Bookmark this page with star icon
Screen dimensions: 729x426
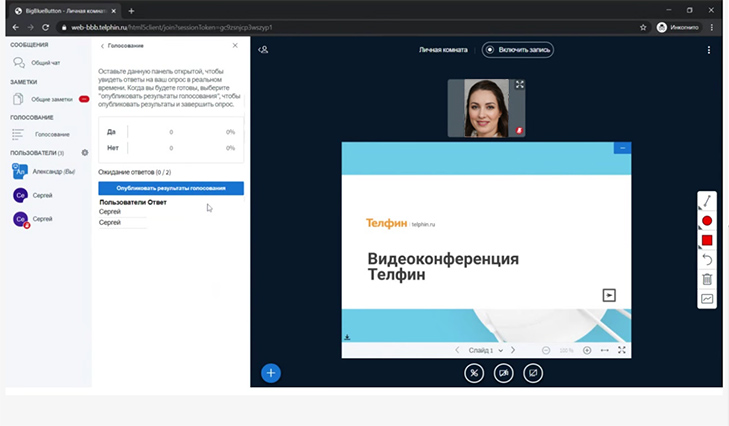click(x=643, y=27)
